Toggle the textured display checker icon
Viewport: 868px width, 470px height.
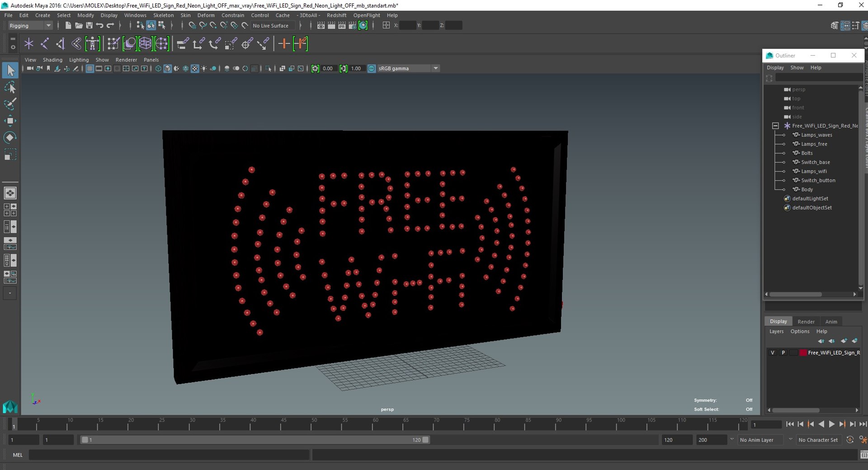point(194,68)
